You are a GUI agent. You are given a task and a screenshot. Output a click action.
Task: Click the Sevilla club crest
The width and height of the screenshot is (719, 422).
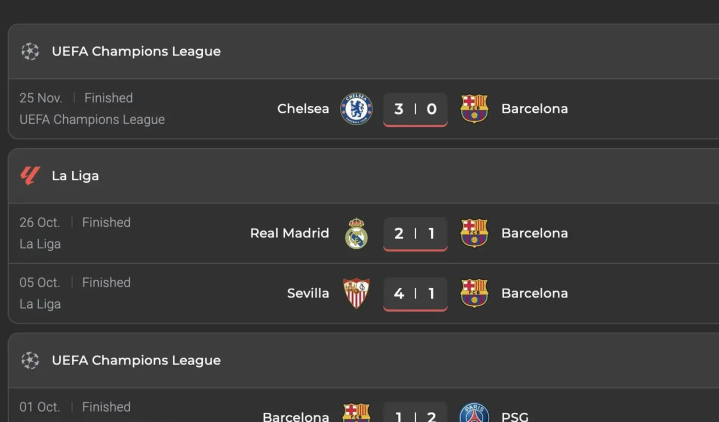(356, 294)
